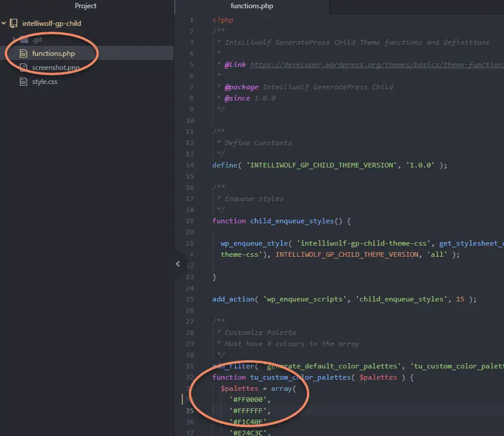Click the '<?php' opening tag
The image size is (504, 436).
coord(223,20)
